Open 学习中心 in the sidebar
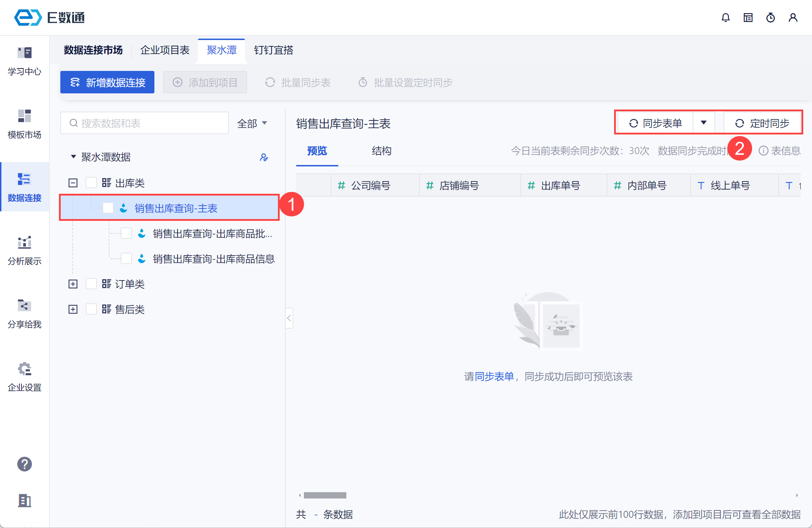 click(25, 61)
